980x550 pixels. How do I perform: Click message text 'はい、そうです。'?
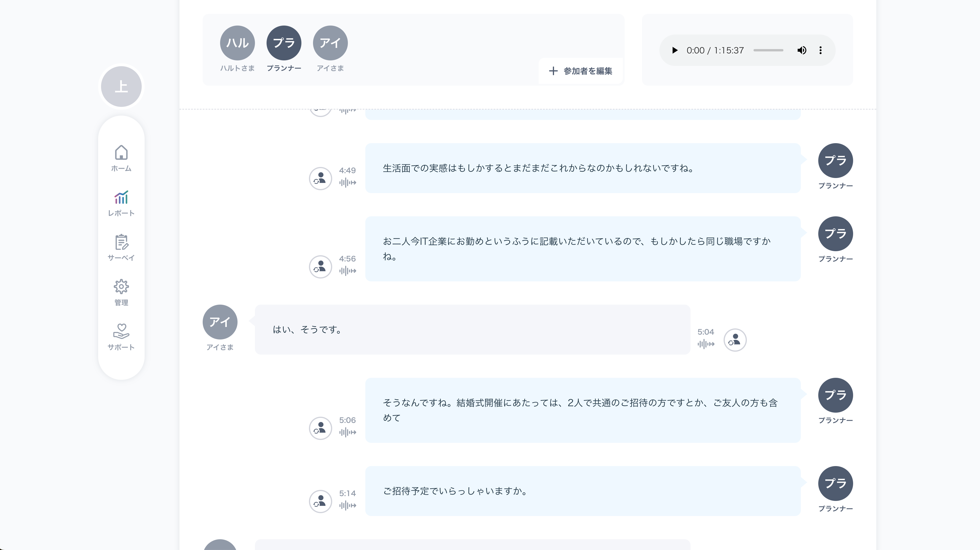click(307, 329)
